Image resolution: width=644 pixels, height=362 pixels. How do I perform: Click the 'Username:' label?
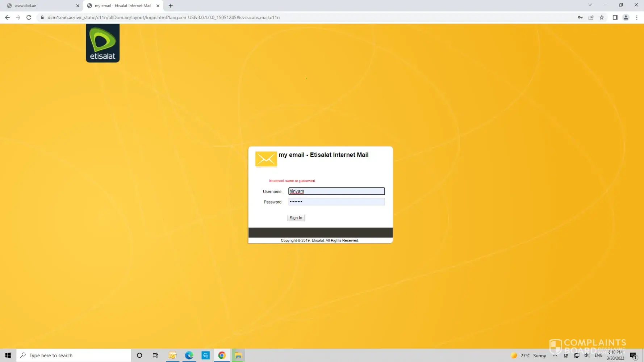(x=272, y=191)
